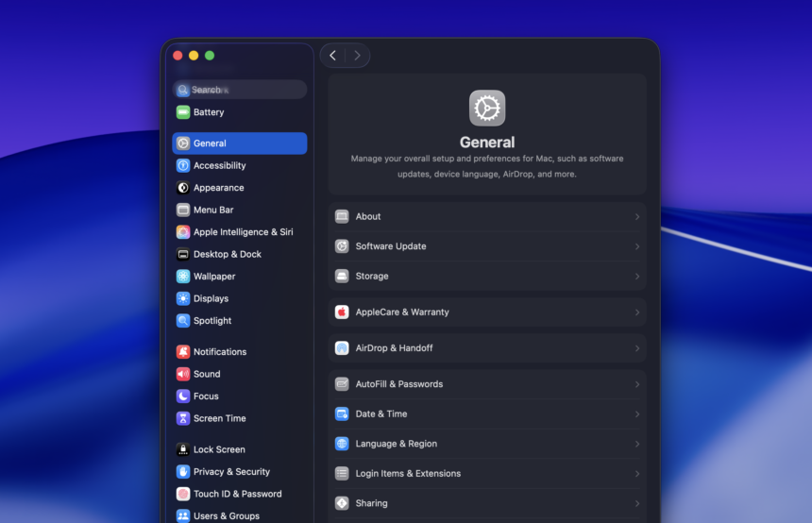Click the General gear icon in the sidebar

tap(183, 143)
